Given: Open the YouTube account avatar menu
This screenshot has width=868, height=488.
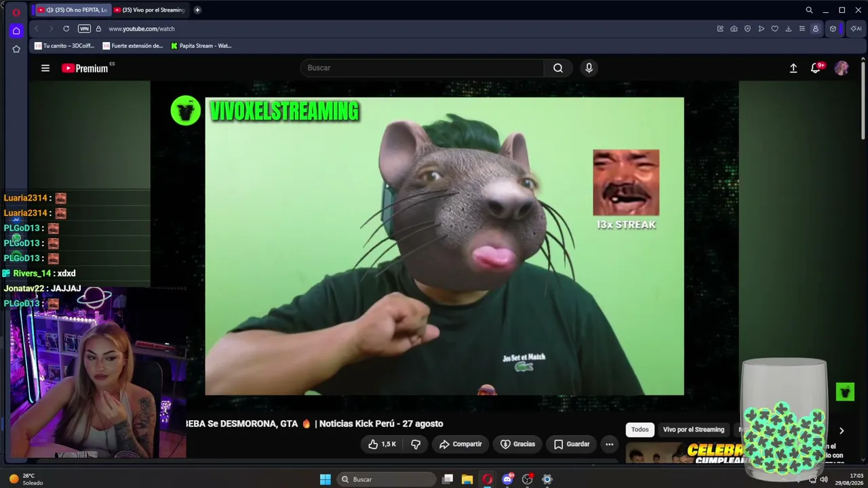Looking at the screenshot, I should point(842,68).
